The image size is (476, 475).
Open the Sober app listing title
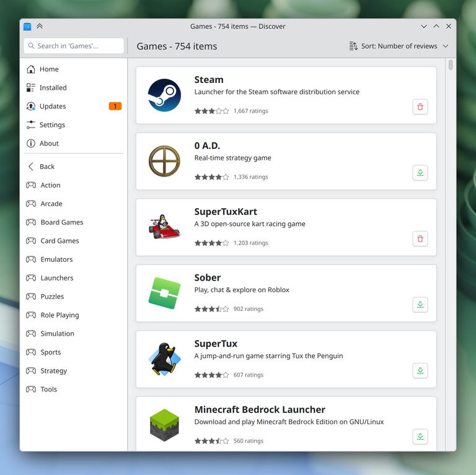[208, 278]
